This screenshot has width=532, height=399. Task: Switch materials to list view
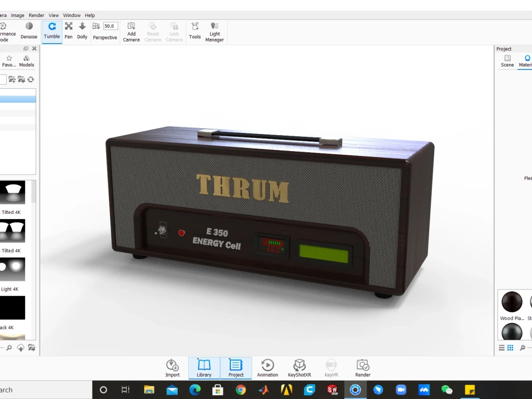coord(502,348)
